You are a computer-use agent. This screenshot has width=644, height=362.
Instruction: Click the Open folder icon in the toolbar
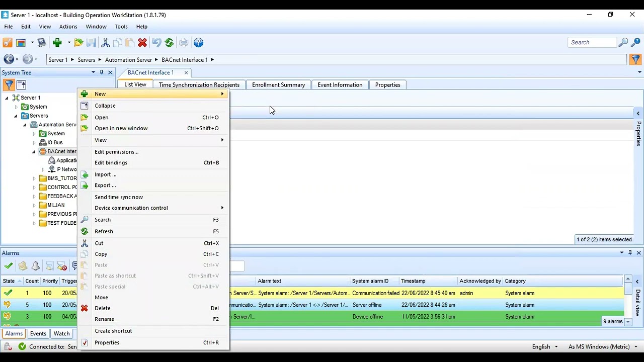click(78, 43)
